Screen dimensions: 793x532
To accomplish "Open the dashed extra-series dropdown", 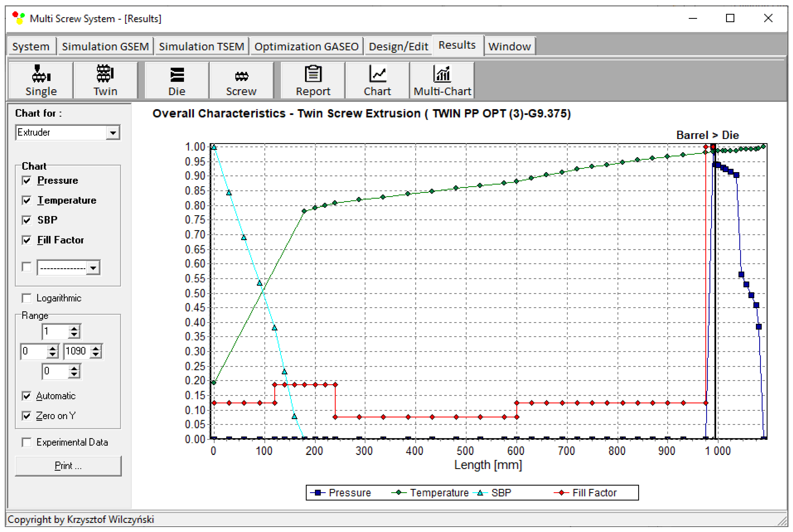I will (x=93, y=268).
